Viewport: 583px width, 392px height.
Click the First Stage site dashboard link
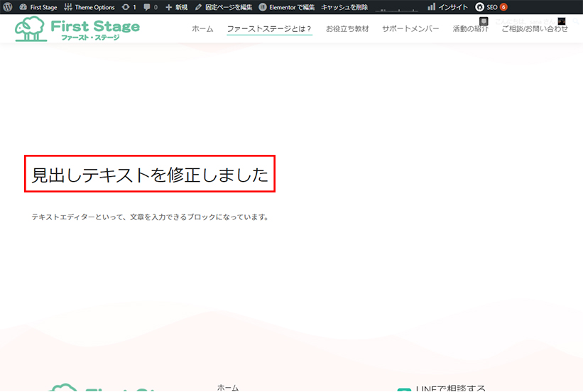pyautogui.click(x=38, y=7)
